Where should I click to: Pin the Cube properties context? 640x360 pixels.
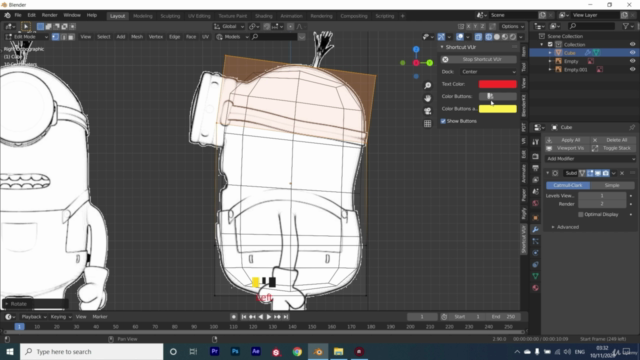pyautogui.click(x=632, y=127)
